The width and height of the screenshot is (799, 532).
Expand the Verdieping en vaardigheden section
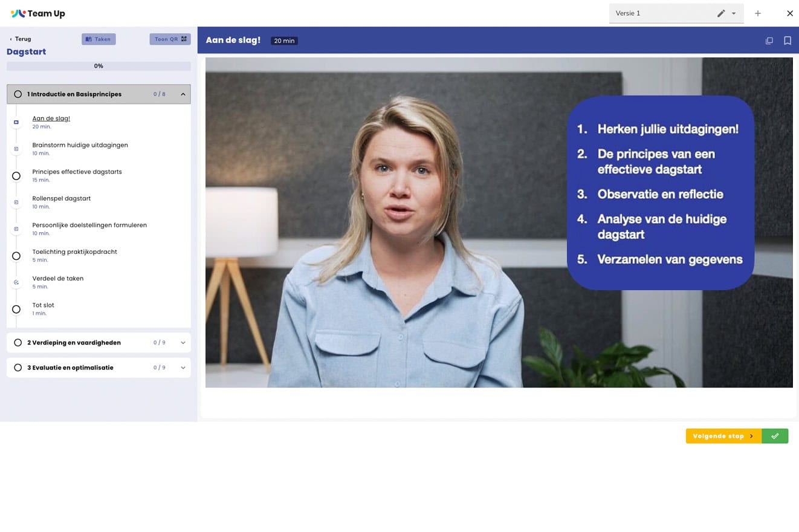click(x=183, y=343)
